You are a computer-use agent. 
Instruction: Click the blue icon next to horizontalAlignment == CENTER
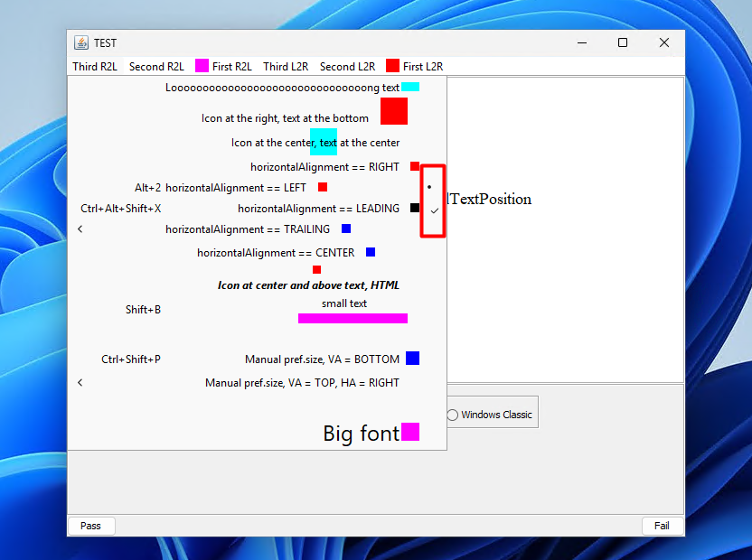click(371, 253)
